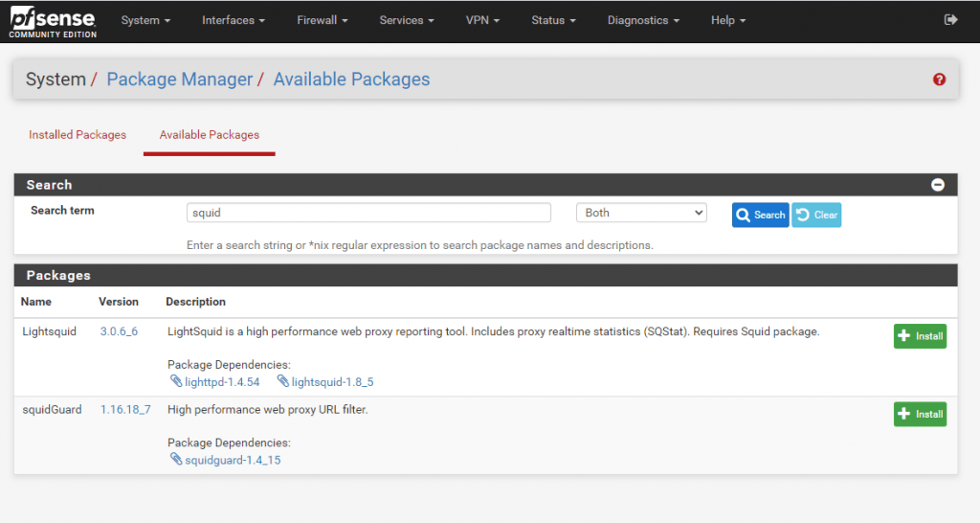Click the paperclip icon beside squidguard-1.4_15

tap(176, 459)
